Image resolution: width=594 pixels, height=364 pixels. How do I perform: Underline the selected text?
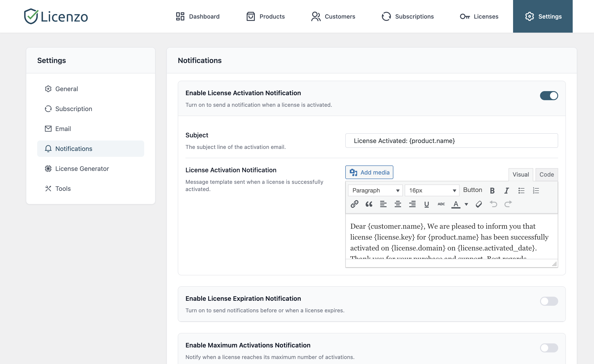pos(426,204)
